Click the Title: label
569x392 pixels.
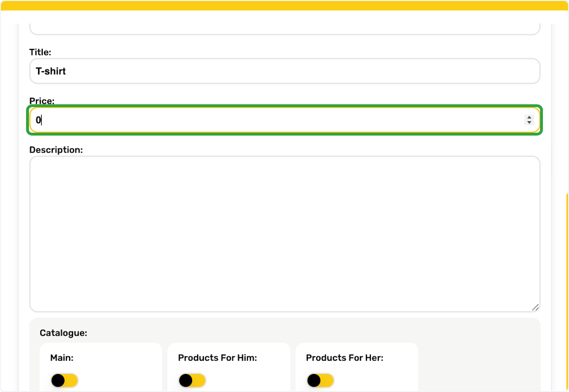40,52
